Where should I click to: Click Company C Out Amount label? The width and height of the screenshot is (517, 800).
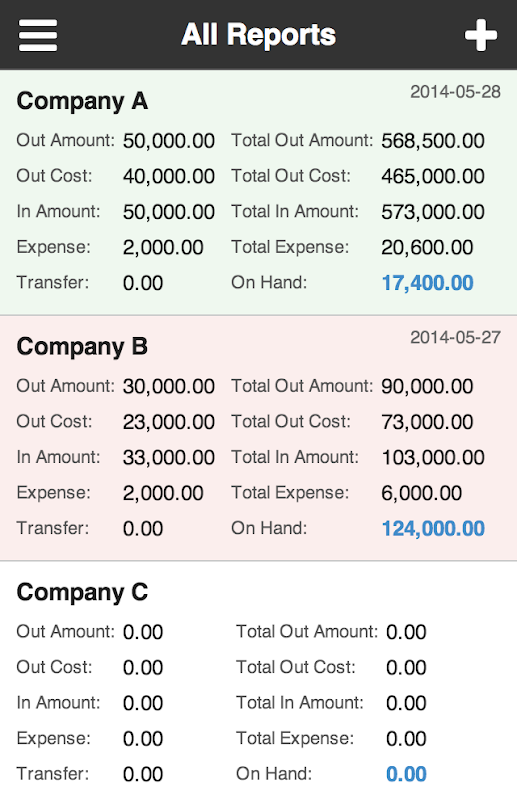click(65, 631)
